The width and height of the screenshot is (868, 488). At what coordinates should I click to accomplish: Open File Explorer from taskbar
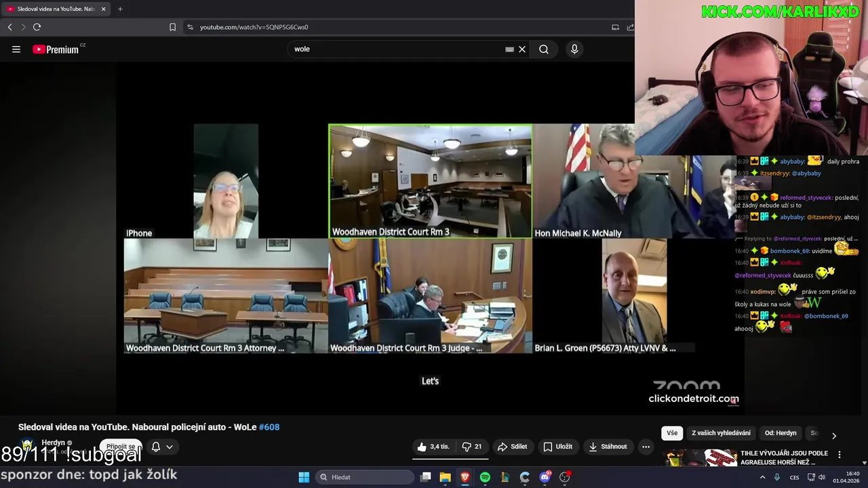pyautogui.click(x=446, y=477)
